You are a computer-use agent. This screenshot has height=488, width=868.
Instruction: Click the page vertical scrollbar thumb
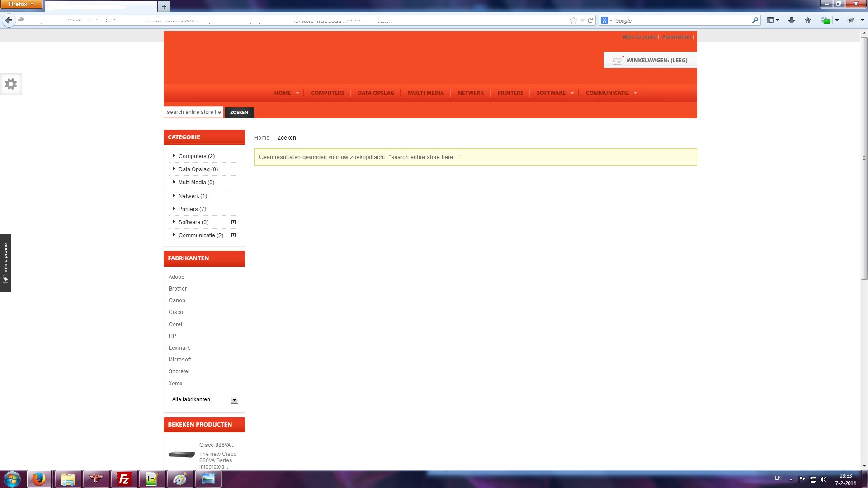pyautogui.click(x=864, y=158)
